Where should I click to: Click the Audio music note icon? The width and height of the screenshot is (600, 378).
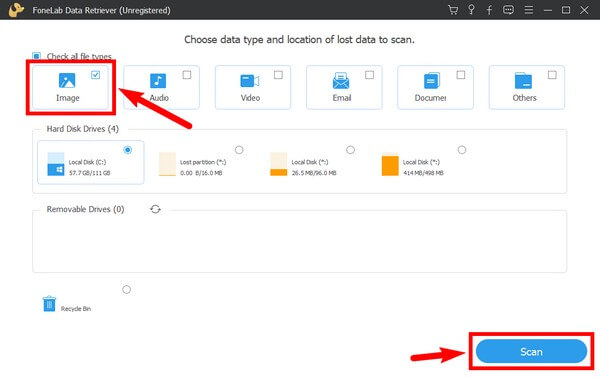coord(158,81)
